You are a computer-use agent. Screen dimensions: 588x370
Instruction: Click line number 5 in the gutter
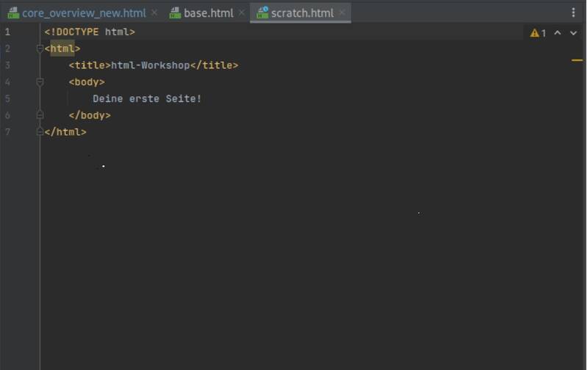7,99
